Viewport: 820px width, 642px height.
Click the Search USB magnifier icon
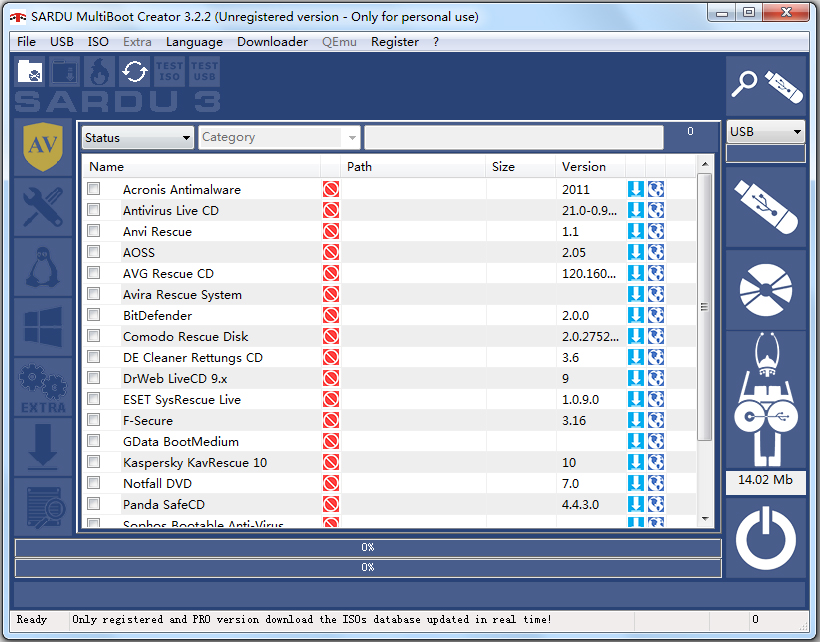[x=766, y=85]
